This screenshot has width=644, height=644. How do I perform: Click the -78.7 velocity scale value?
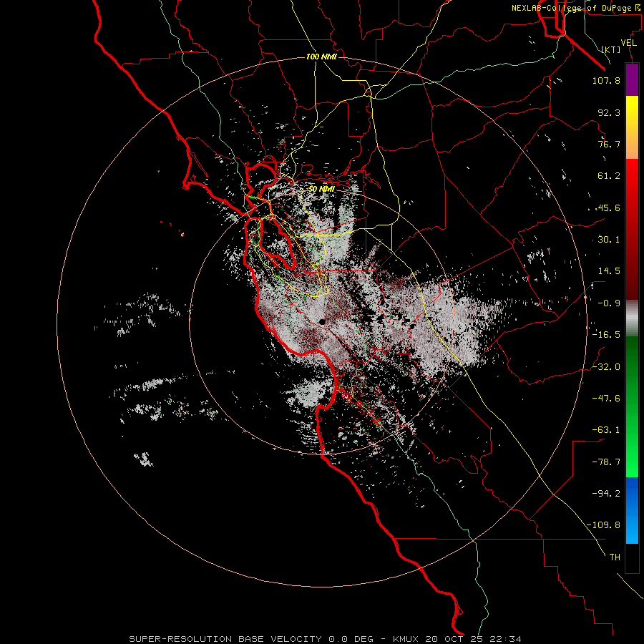pyautogui.click(x=606, y=462)
